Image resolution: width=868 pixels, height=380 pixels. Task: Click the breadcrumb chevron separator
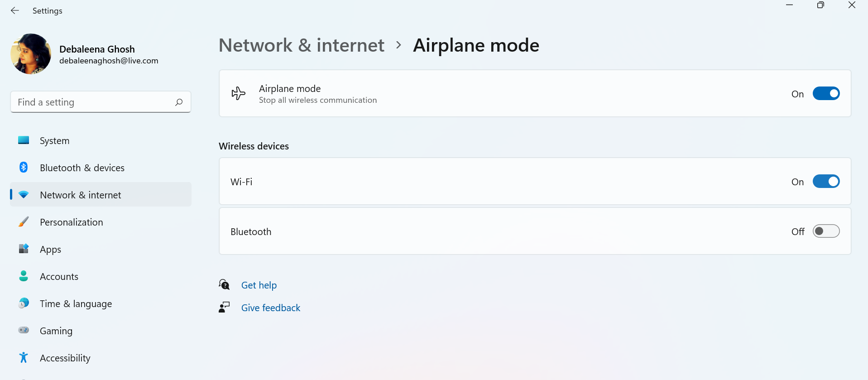pyautogui.click(x=398, y=45)
